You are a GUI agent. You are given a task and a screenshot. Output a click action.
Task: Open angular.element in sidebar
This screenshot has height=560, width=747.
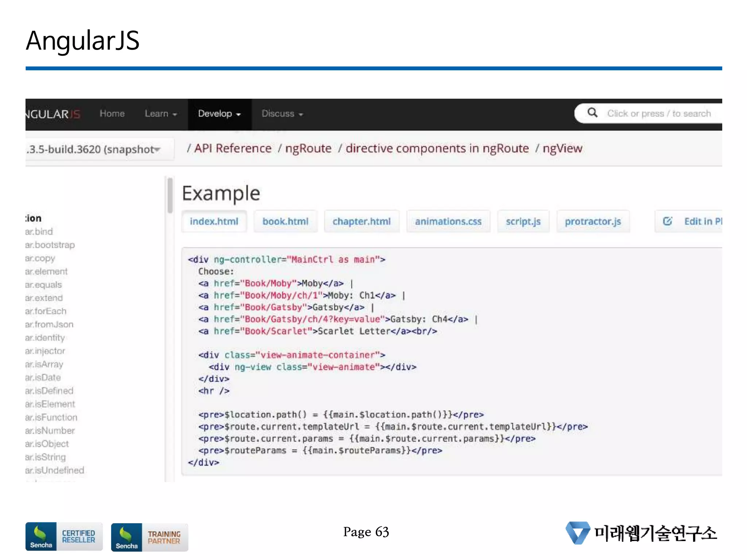46,271
